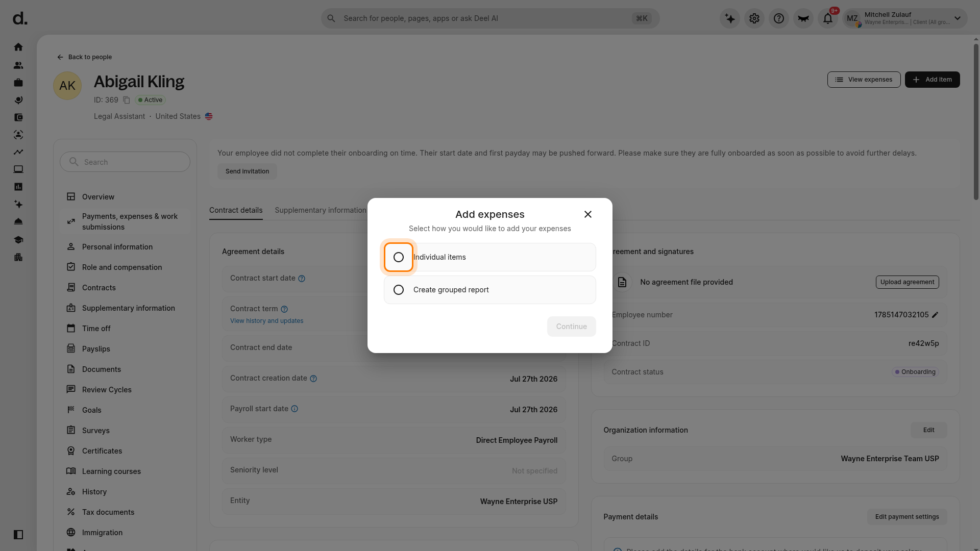Open Immigration section
Viewport: 980px width, 551px height.
click(x=125, y=533)
